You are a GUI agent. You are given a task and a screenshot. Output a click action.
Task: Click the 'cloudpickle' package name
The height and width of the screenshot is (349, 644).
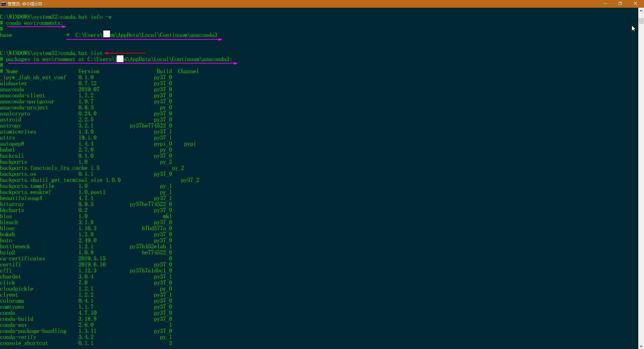16,289
